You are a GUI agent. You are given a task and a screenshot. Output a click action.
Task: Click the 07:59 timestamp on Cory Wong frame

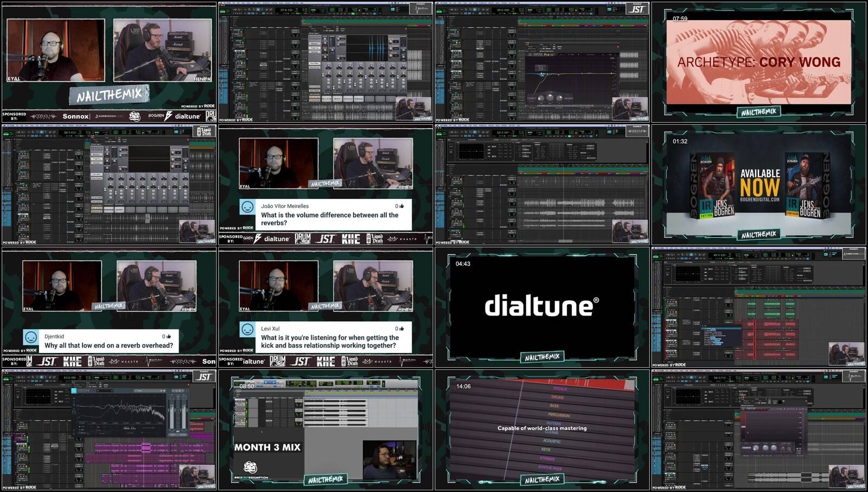tap(680, 18)
